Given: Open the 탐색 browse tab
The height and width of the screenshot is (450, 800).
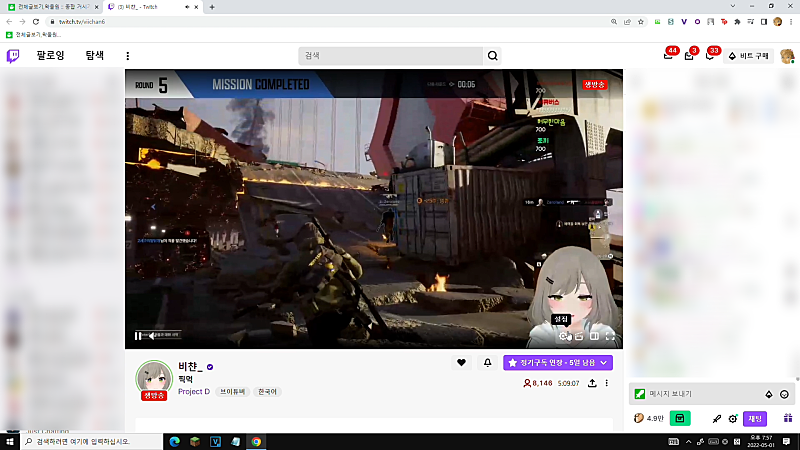Looking at the screenshot, I should click(x=94, y=55).
